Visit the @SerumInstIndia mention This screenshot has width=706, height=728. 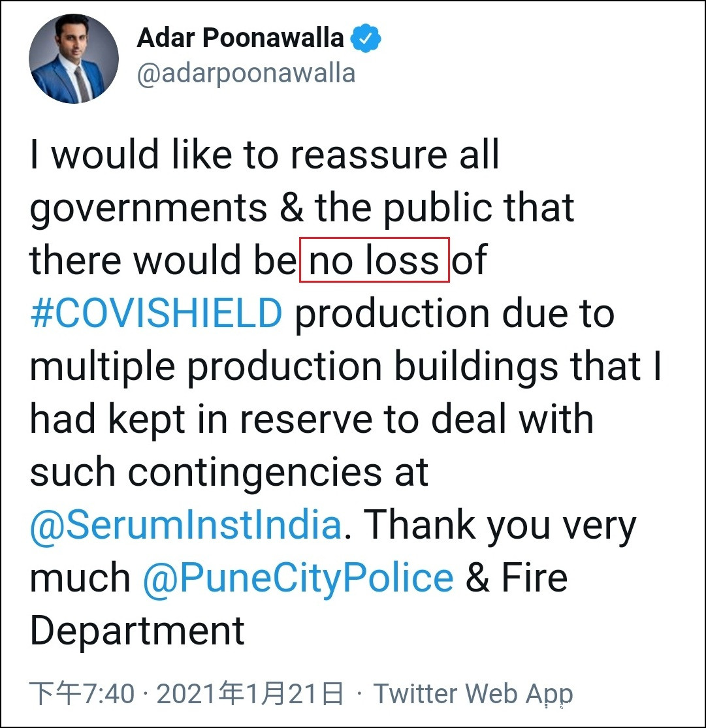point(185,526)
